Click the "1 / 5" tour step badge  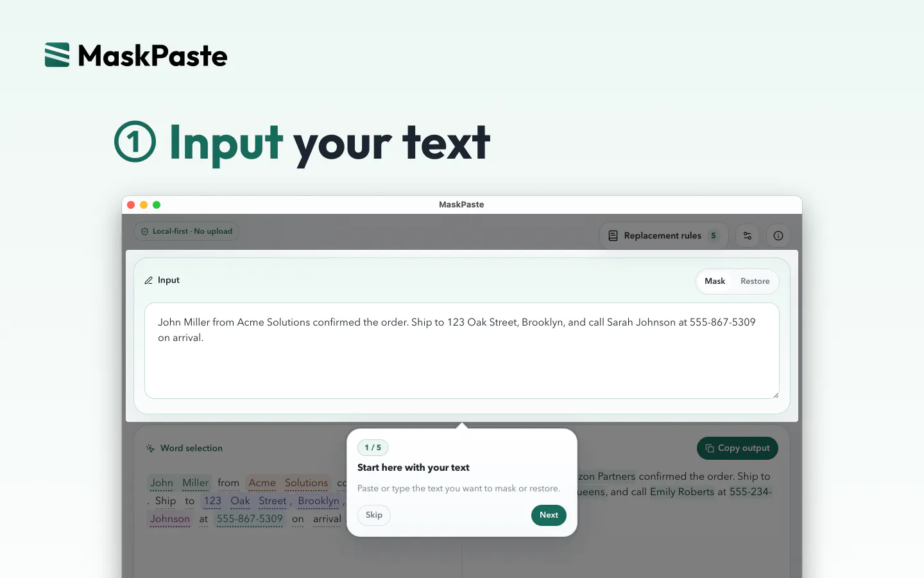tap(373, 448)
